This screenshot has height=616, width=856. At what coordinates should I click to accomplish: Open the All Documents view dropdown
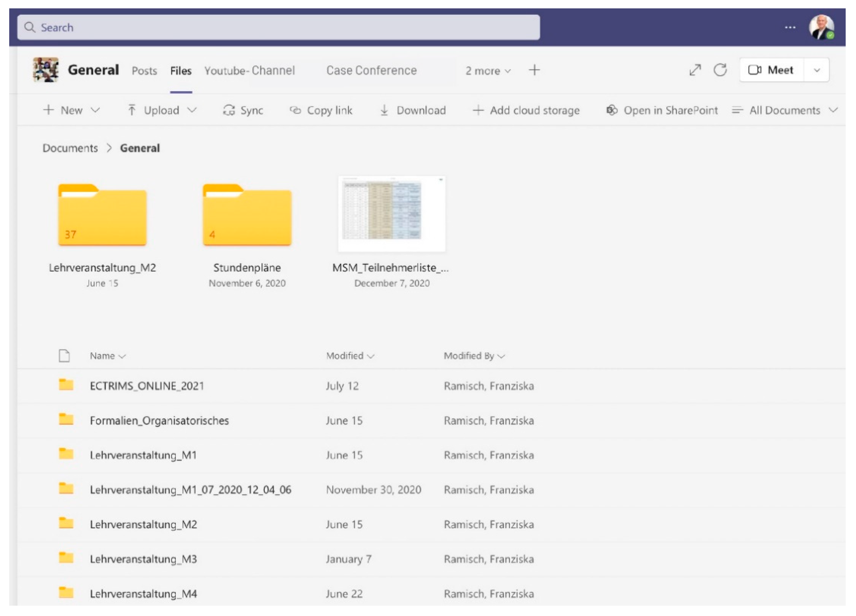point(833,110)
